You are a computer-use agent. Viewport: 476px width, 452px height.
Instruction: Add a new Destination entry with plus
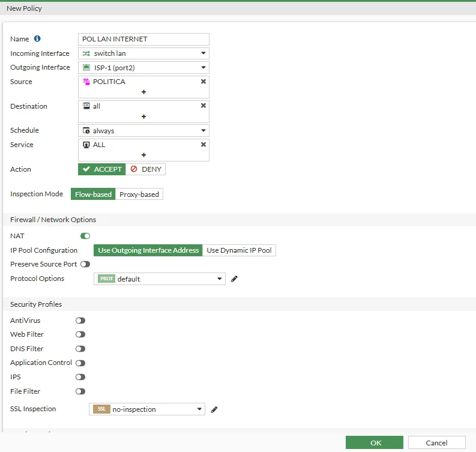pyautogui.click(x=143, y=116)
